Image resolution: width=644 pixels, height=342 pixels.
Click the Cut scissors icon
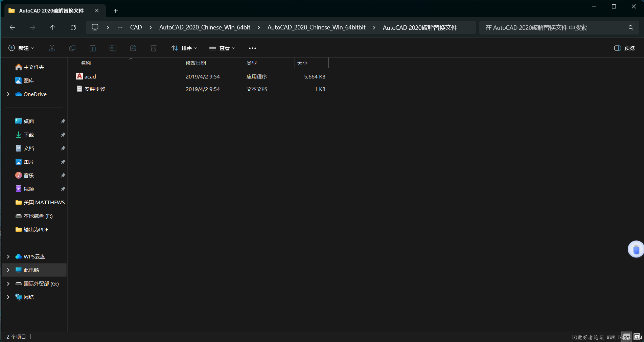[52, 48]
